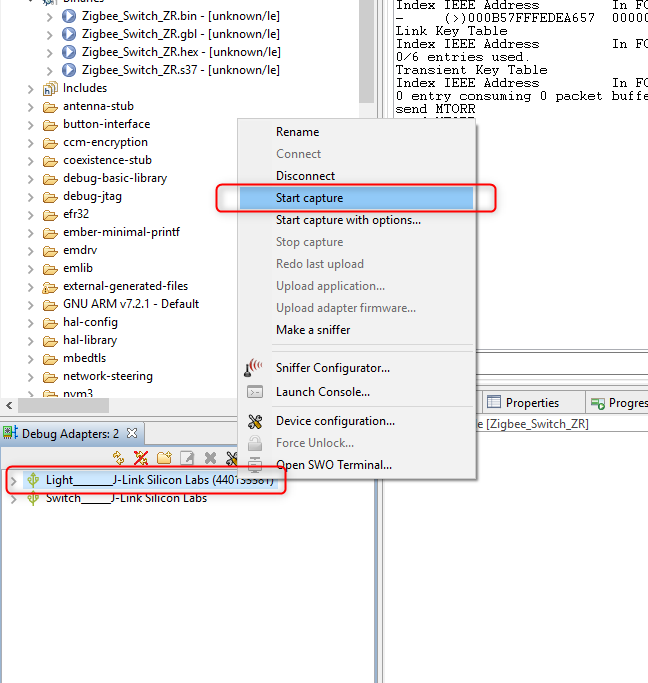Click the antenna icon beside Sniffer Configurator
The width and height of the screenshot is (648, 683).
(254, 368)
